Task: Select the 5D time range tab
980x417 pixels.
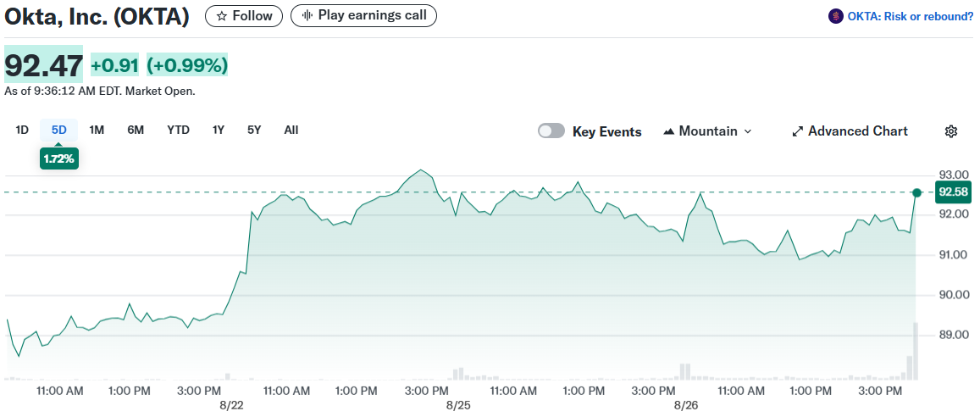Action: 58,130
